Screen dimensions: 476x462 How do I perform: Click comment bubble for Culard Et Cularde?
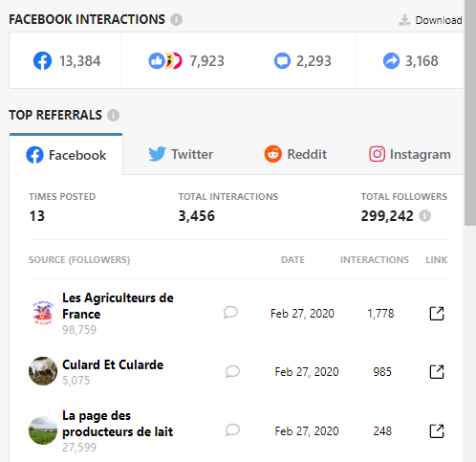click(x=232, y=371)
